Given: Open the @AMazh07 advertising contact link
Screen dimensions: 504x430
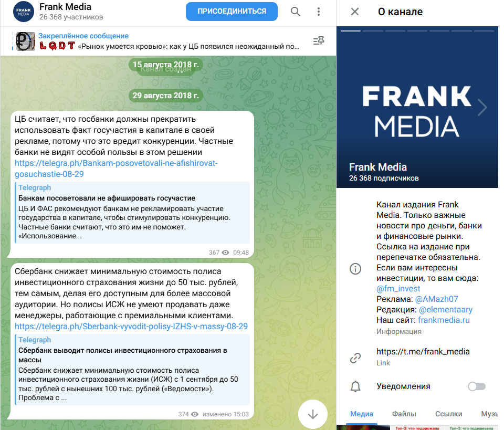Looking at the screenshot, I should click(x=436, y=299).
